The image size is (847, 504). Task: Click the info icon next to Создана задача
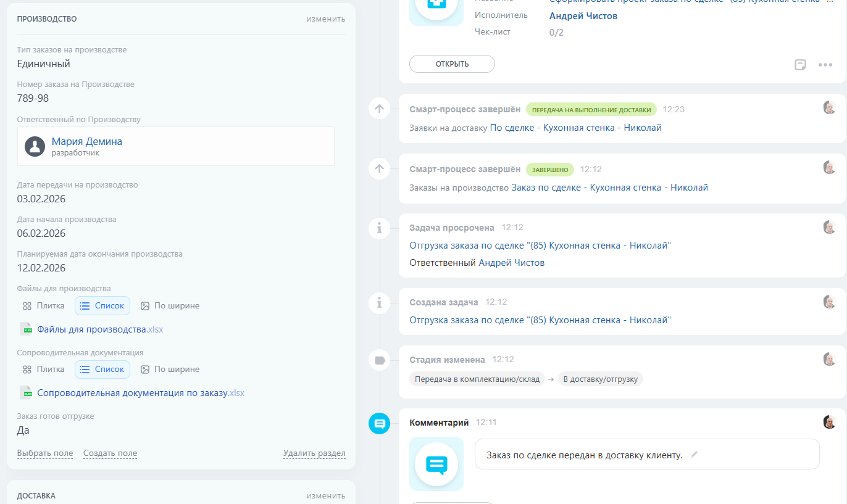(379, 303)
